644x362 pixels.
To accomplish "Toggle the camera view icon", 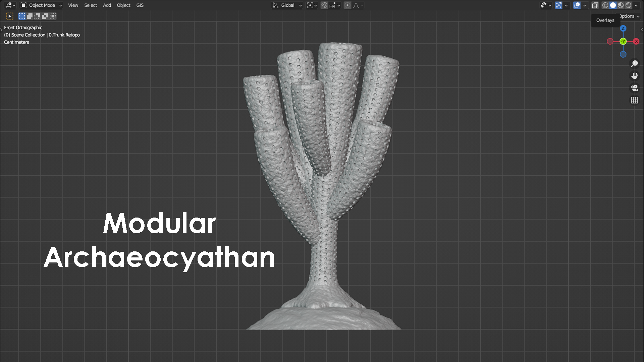I will click(x=634, y=88).
